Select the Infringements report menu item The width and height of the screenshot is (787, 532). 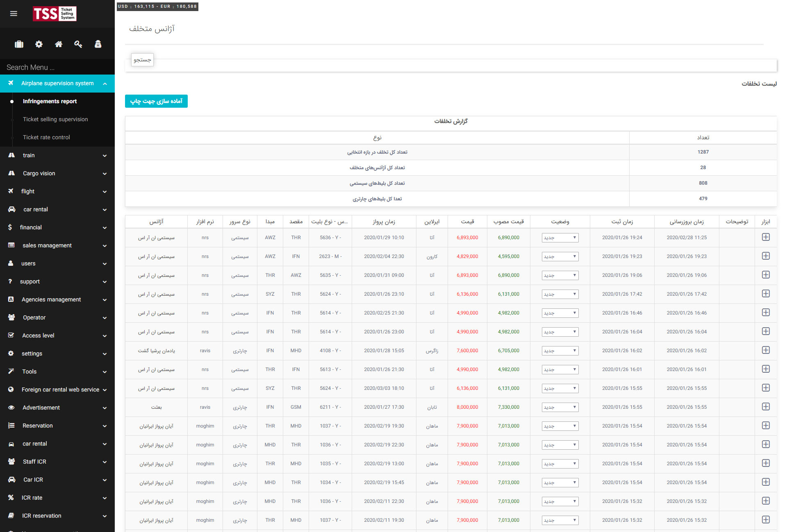tap(50, 101)
